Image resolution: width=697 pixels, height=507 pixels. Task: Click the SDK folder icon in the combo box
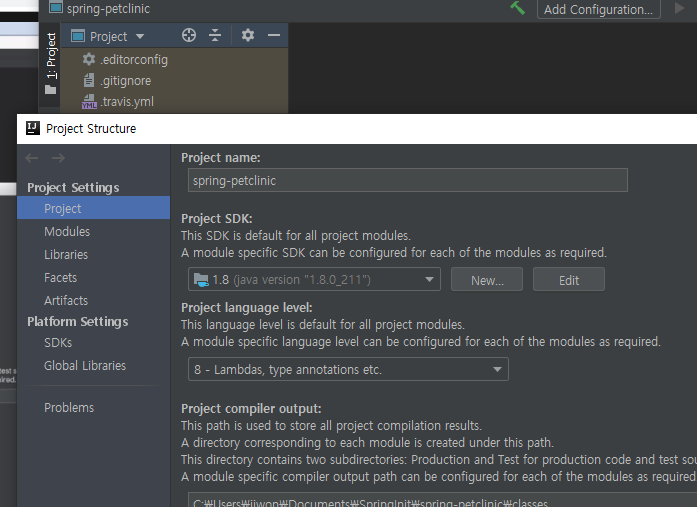tap(201, 280)
